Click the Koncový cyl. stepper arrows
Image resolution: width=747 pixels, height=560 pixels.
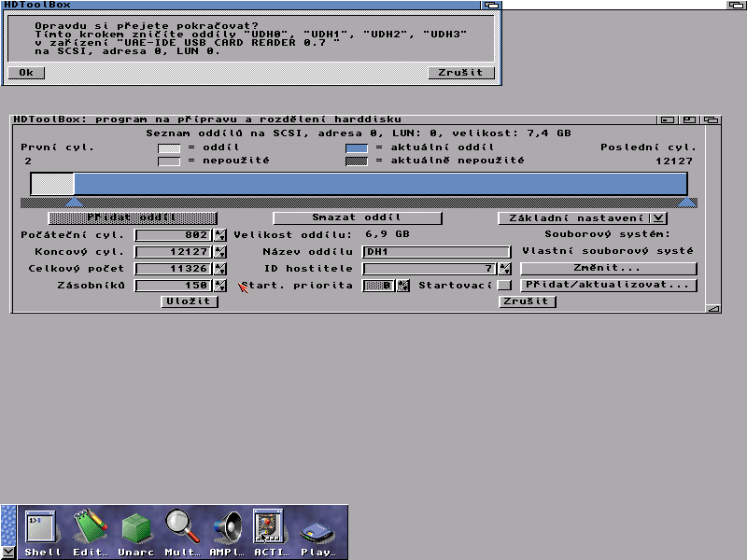(220, 251)
